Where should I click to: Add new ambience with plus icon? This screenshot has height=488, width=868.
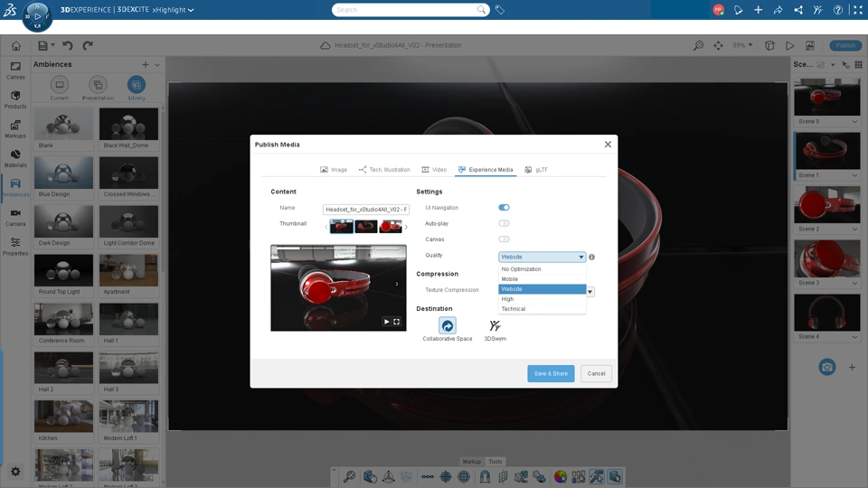pos(145,65)
